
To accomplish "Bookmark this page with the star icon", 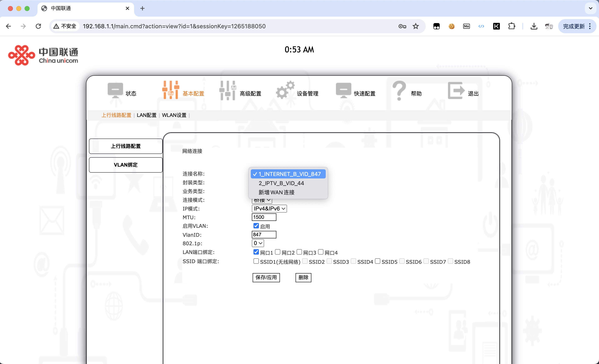I will 416,26.
